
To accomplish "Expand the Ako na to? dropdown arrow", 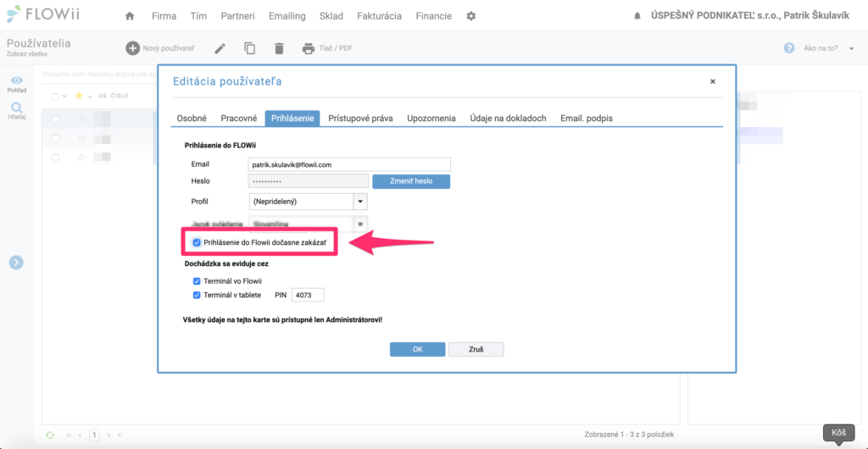I will (851, 48).
